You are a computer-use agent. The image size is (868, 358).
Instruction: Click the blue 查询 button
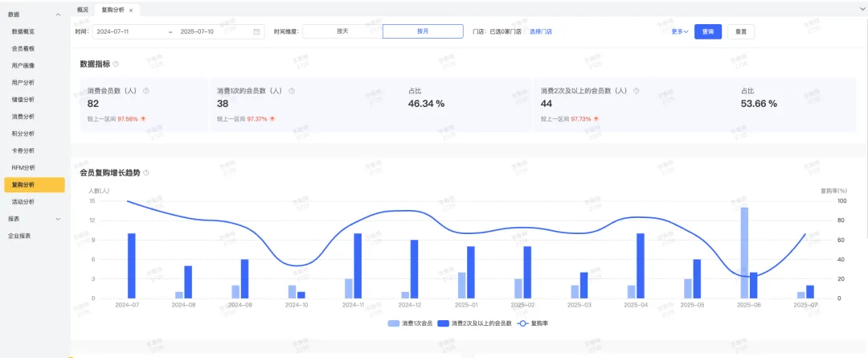(x=707, y=31)
